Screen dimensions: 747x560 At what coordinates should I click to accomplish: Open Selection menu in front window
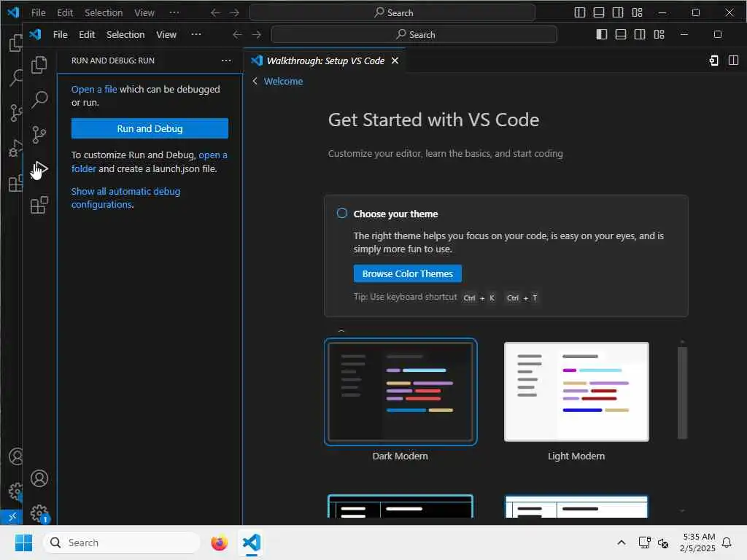pyautogui.click(x=125, y=34)
